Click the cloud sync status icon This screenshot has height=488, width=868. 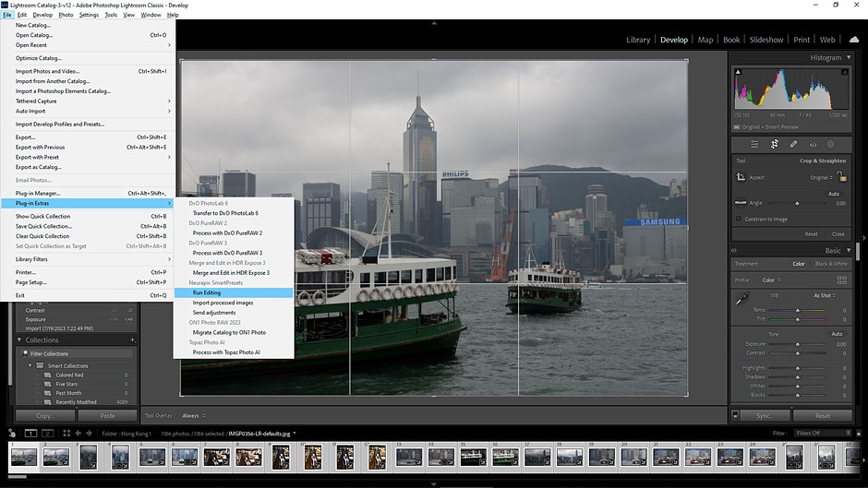point(854,40)
